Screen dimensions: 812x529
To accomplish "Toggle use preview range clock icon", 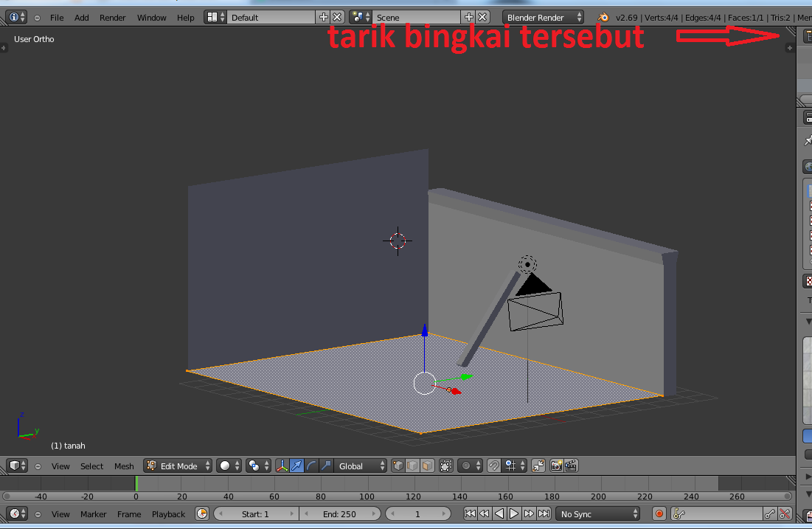I will [x=202, y=514].
